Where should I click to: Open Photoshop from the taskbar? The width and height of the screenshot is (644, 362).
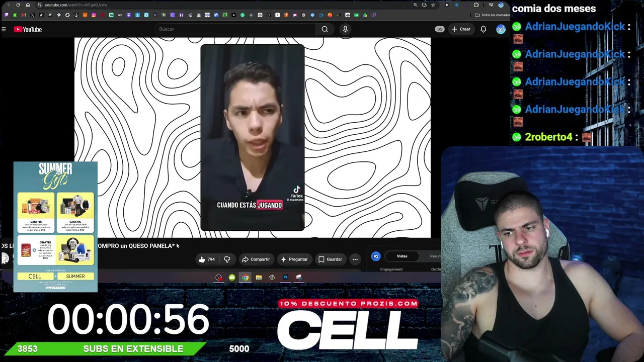coord(285,278)
